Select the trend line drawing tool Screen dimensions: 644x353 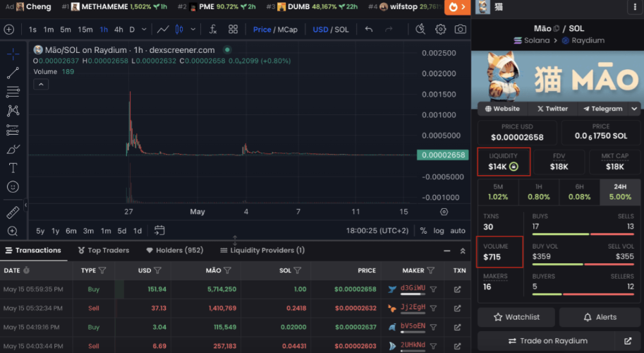(13, 73)
